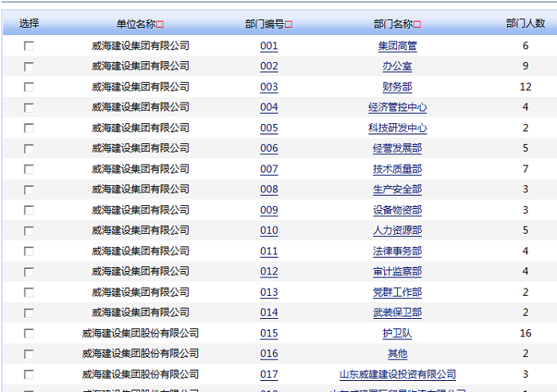The width and height of the screenshot is (557, 392).
Task: Click the 设备物资部 link
Action: 398,210
